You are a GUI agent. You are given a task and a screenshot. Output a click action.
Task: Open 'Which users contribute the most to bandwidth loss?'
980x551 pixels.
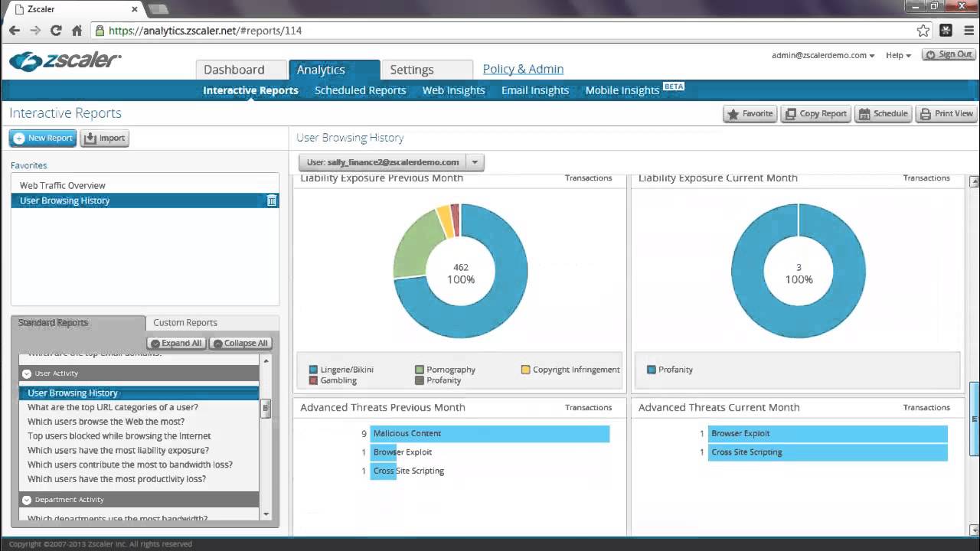point(130,465)
